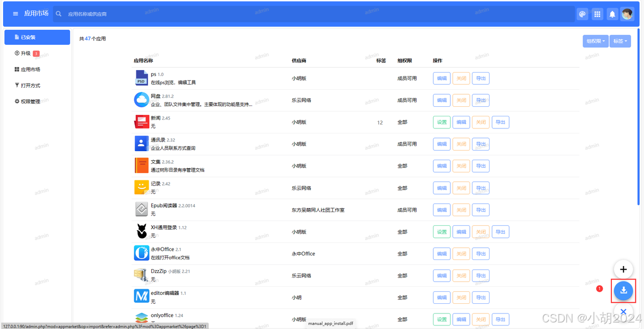This screenshot has width=644, height=329.
Task: Click 关闭 for the 网盘 app
Action: (x=461, y=100)
